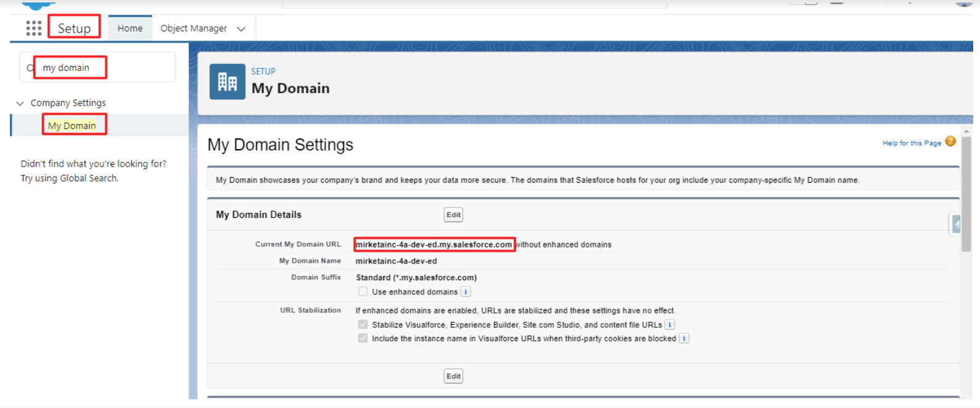Click the My Domain building icon

(x=227, y=81)
